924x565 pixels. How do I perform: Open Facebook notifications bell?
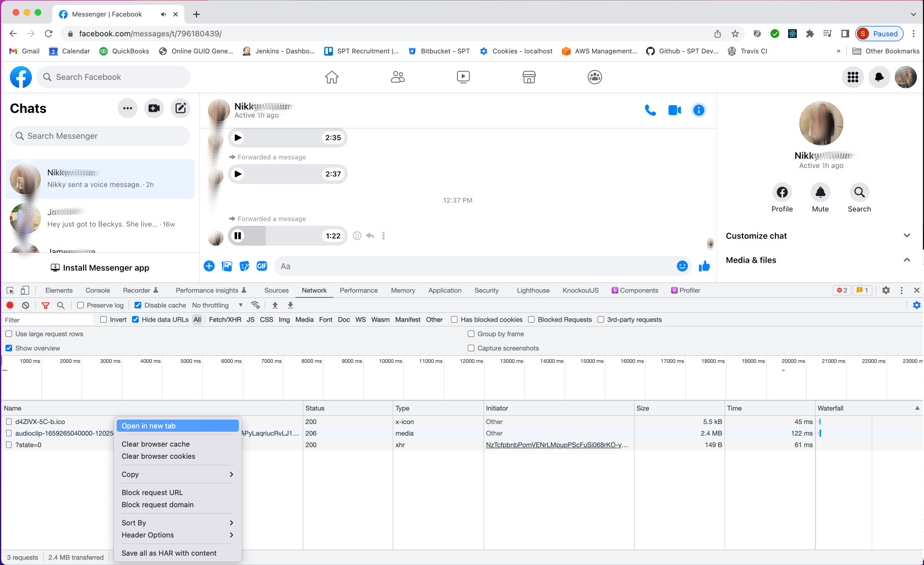point(879,77)
